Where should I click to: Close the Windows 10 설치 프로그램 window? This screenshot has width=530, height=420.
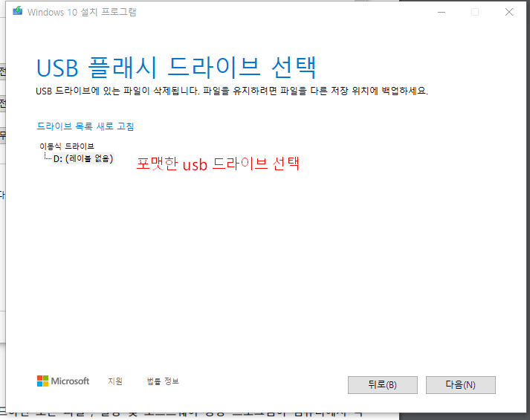click(509, 12)
